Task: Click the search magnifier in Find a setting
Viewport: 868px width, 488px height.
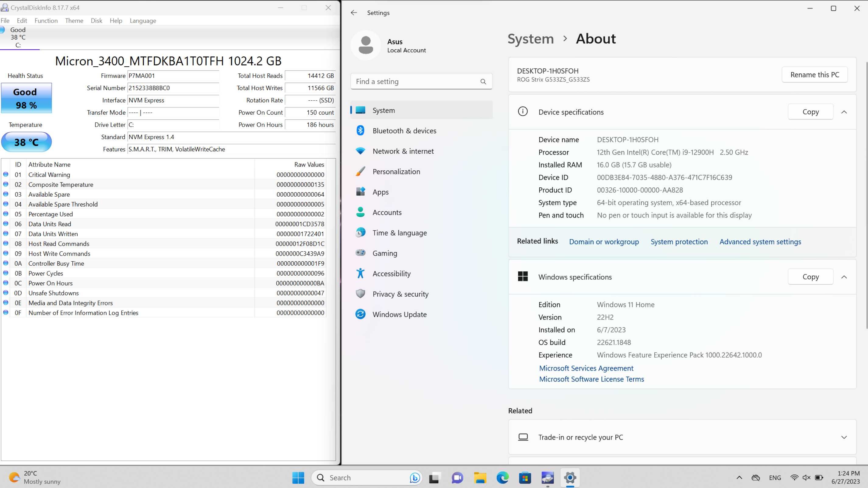Action: [483, 82]
